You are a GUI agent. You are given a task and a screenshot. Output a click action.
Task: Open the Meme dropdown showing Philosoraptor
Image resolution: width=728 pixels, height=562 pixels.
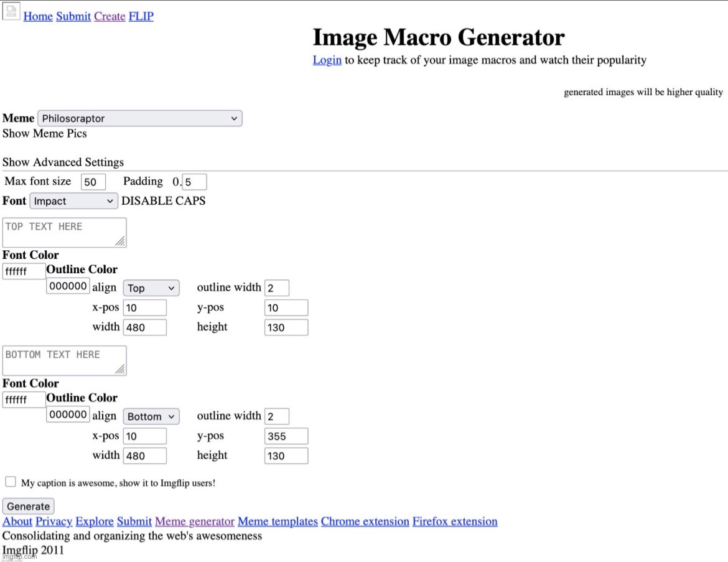tap(139, 118)
